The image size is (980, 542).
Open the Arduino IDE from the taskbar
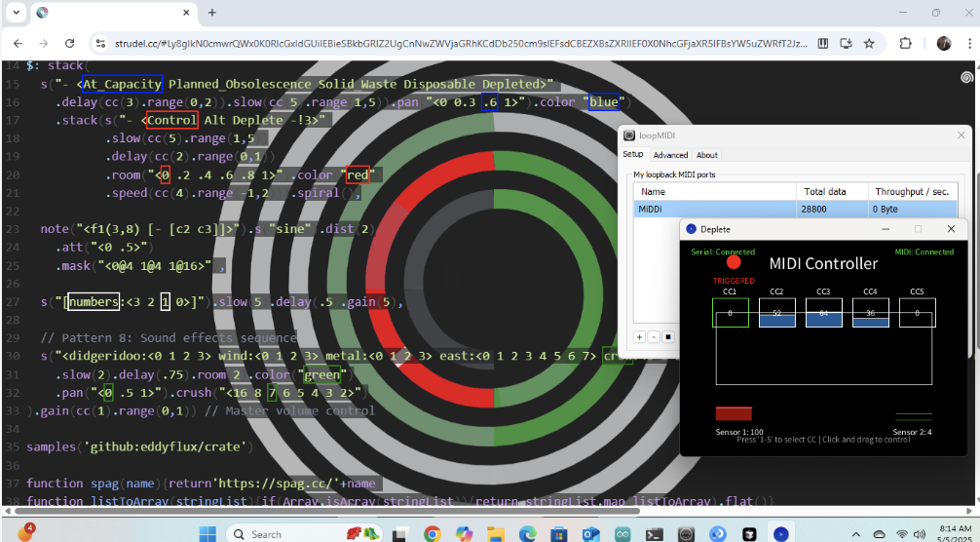[624, 533]
